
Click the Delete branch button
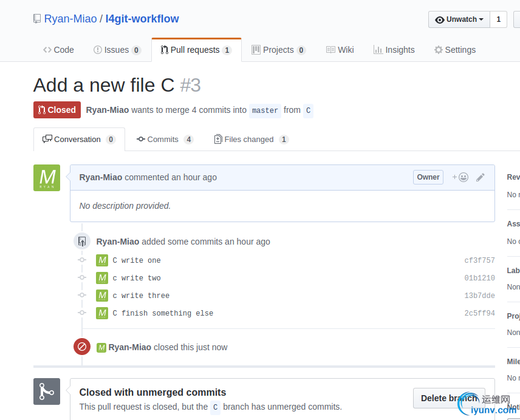click(449, 398)
